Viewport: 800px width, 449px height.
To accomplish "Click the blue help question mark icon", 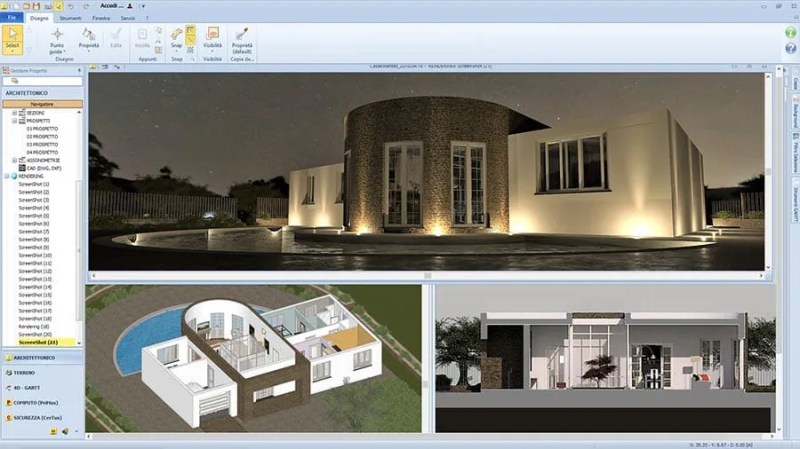I will click(790, 48).
